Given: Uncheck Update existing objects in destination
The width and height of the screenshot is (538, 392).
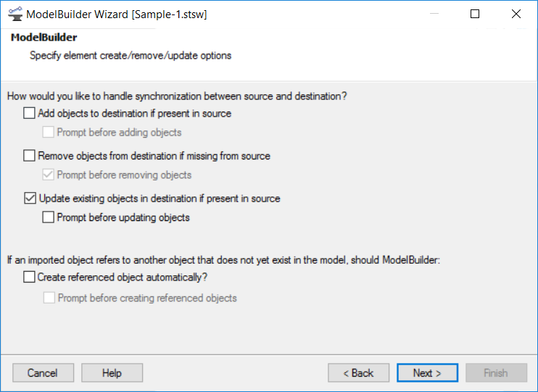Looking at the screenshot, I should pos(30,198).
